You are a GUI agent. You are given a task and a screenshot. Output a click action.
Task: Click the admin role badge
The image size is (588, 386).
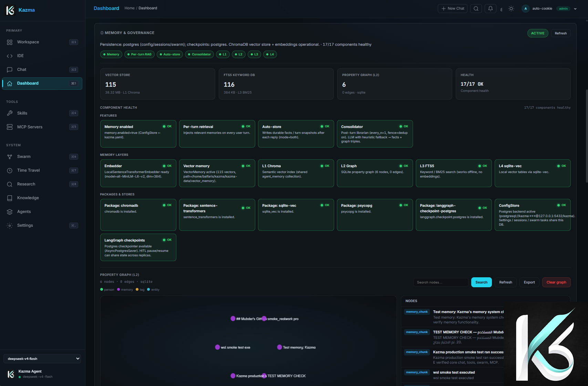[563, 9]
